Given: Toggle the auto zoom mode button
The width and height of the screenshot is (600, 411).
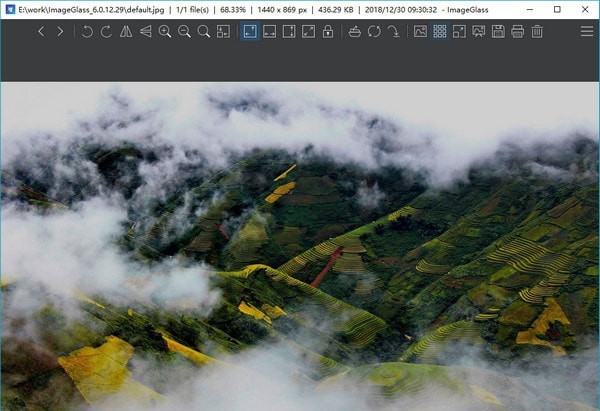Looking at the screenshot, I should tap(250, 32).
